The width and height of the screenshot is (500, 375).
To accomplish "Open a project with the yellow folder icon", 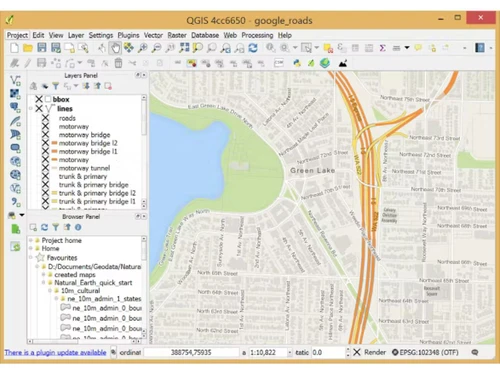I will 28,48.
